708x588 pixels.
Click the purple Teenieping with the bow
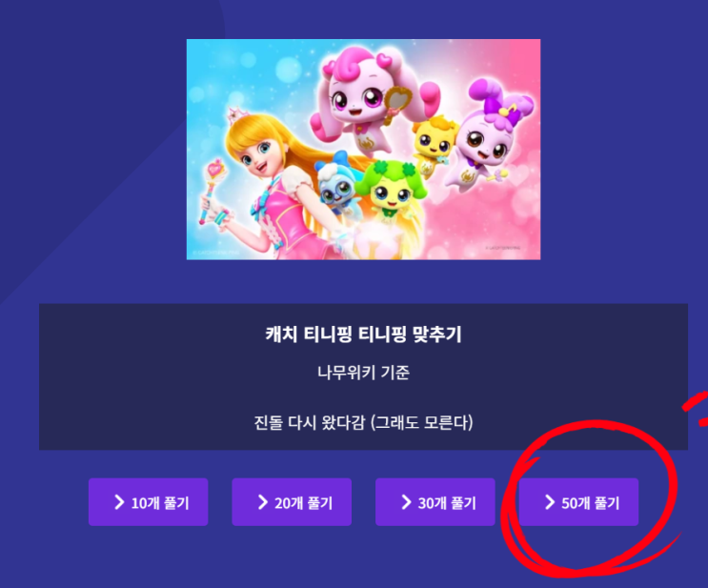[490, 135]
